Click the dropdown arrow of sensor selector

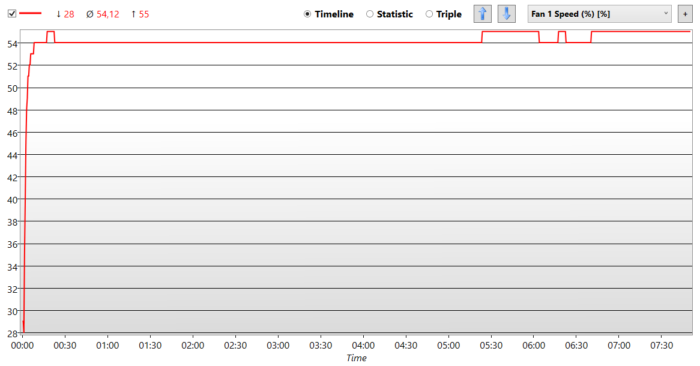coord(666,14)
